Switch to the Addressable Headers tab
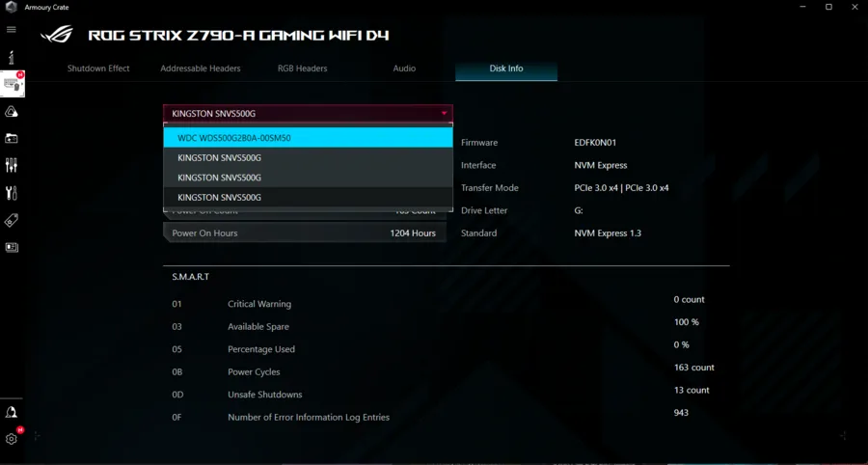Screen dimensions: 868x465 (201, 68)
